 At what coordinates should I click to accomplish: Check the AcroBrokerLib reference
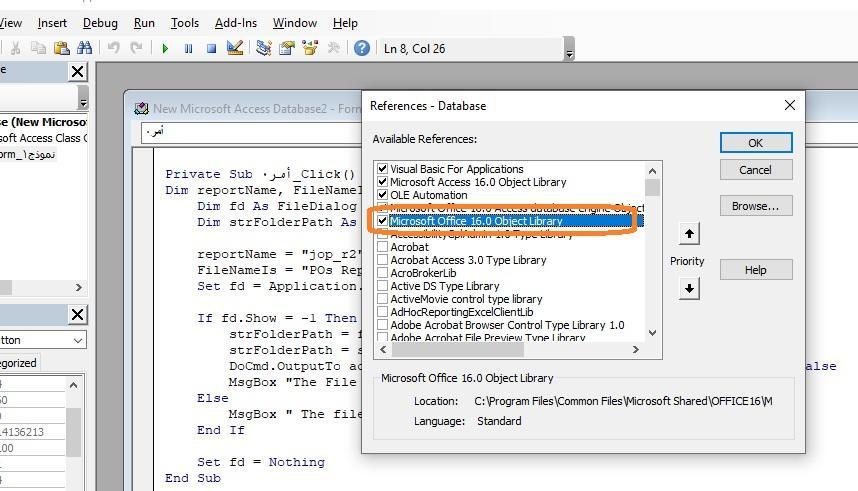click(382, 273)
